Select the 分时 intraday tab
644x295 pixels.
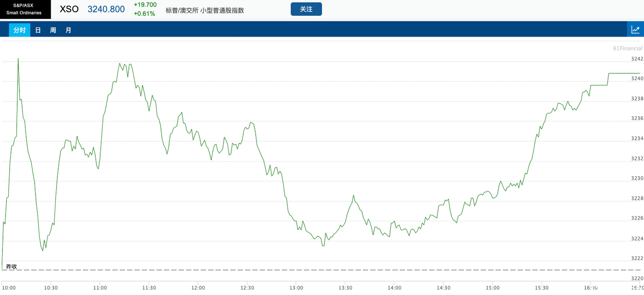coord(19,30)
